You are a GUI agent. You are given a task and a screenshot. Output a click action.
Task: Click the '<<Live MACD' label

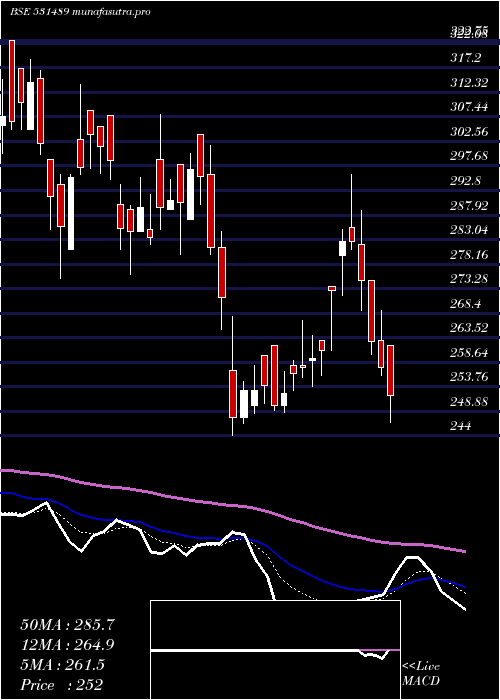point(421,674)
